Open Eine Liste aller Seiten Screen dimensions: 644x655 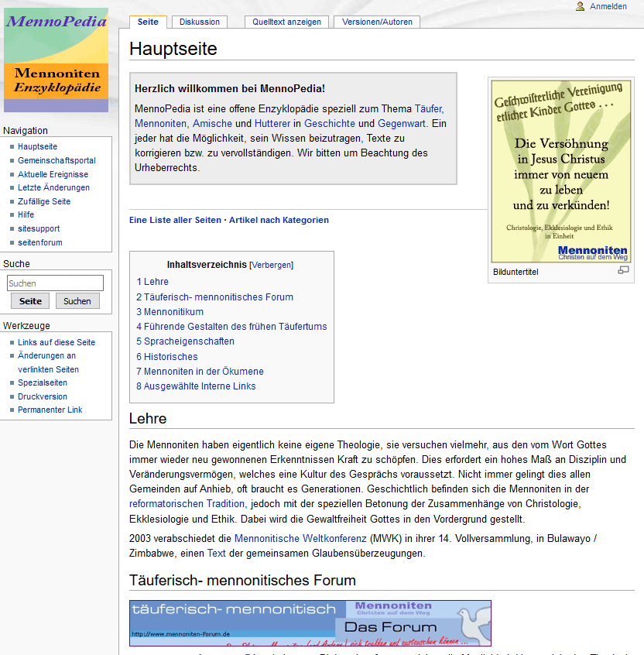(x=175, y=220)
